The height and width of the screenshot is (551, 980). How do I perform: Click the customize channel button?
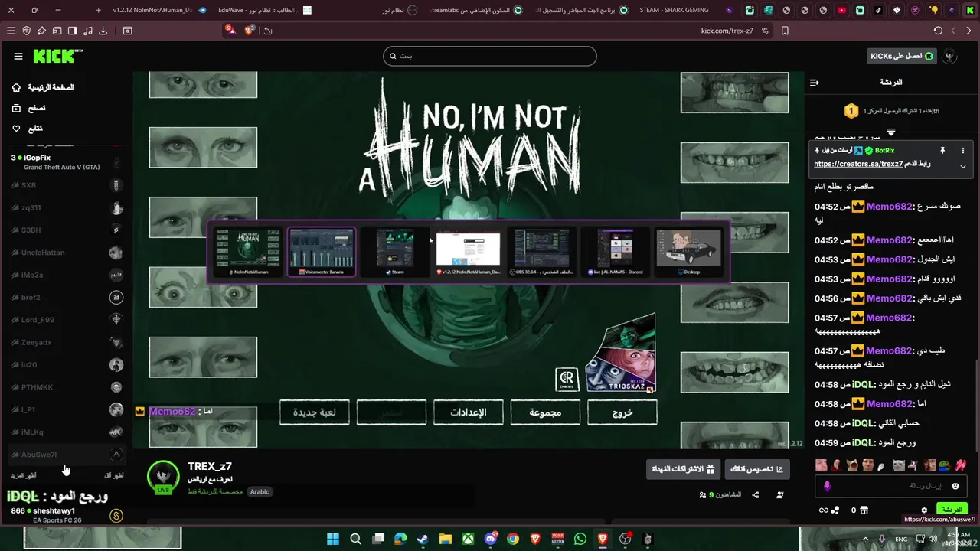tap(757, 469)
